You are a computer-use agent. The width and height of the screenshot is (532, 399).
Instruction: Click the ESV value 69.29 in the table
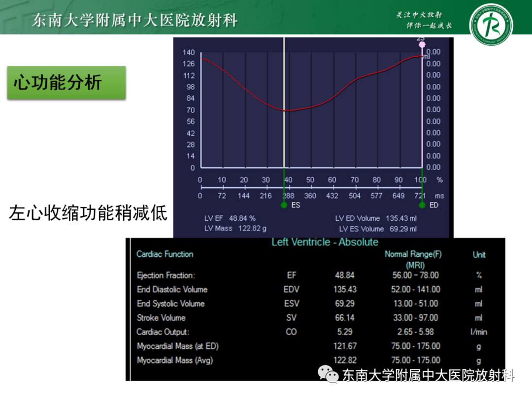[345, 303]
